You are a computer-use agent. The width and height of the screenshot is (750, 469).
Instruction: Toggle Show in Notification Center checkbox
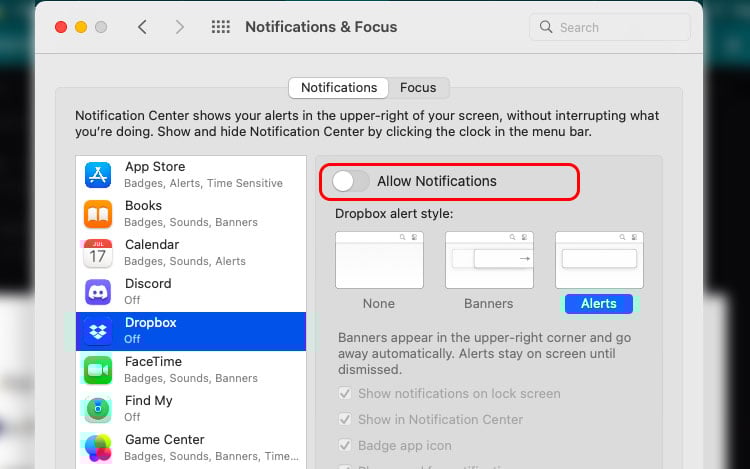coord(345,419)
